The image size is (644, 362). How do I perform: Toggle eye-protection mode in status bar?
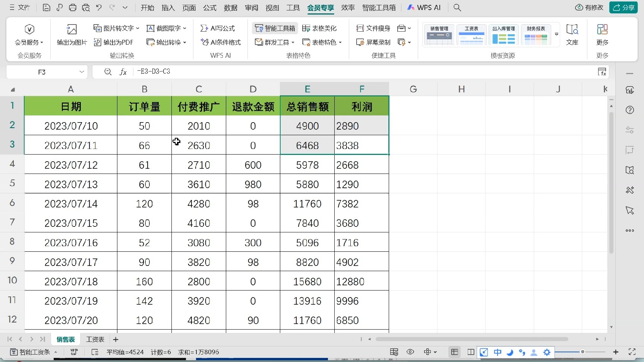[410, 352]
